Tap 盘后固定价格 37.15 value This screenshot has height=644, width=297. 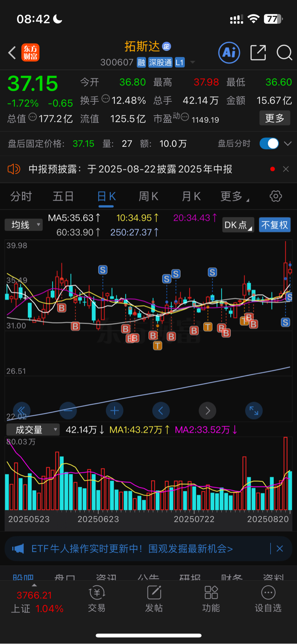click(84, 144)
